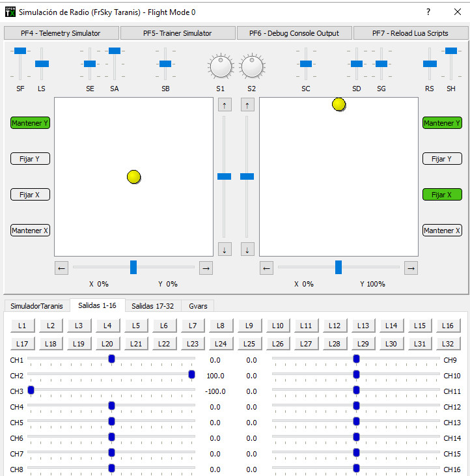
Task: Click the CH2 output slider handle
Action: 191,374
